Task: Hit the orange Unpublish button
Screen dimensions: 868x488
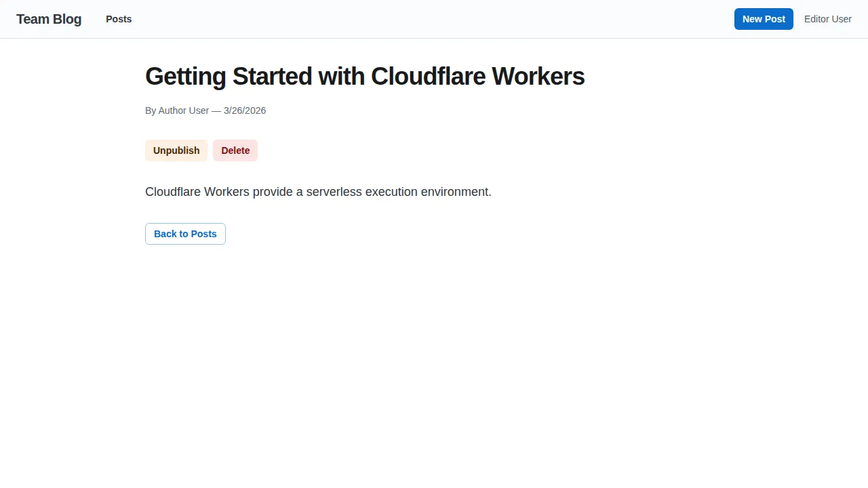Action: (x=176, y=150)
